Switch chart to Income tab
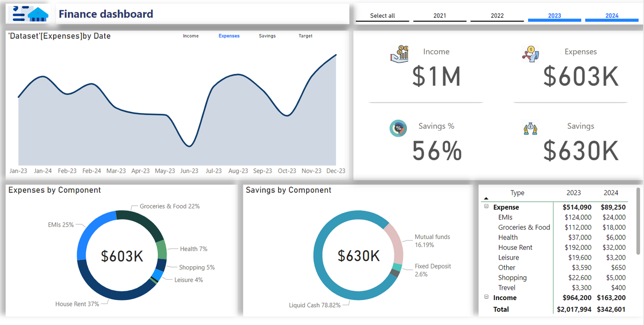Viewport: 644px width, 325px height. (x=191, y=36)
